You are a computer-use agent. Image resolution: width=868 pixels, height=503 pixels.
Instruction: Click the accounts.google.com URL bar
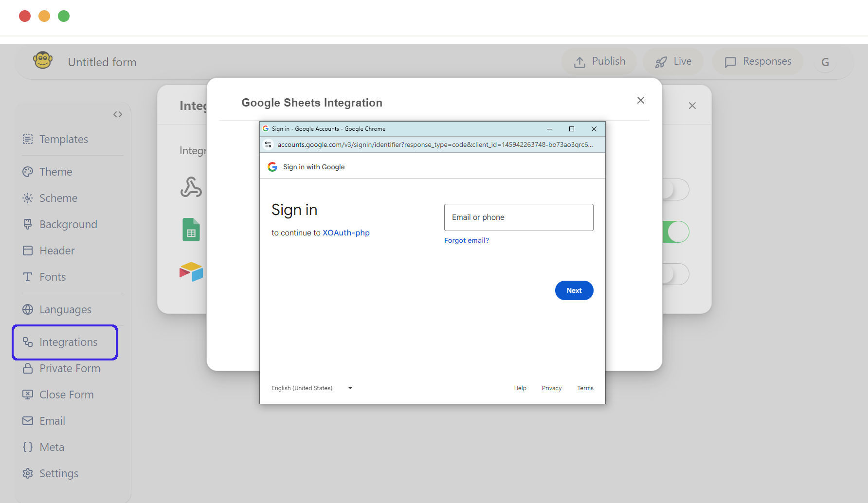click(x=435, y=144)
